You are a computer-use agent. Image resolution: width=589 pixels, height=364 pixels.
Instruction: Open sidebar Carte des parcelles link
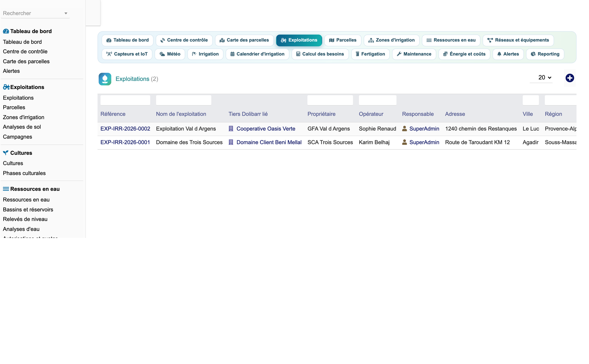tap(26, 62)
